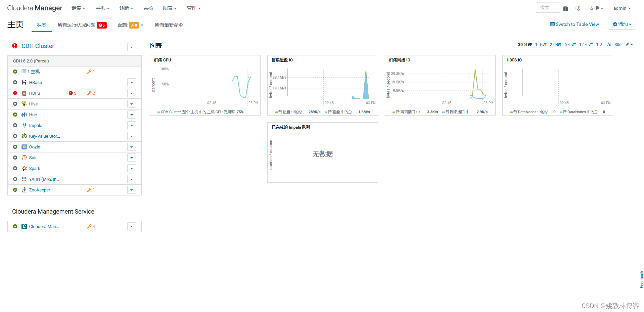Viewport: 644px width, 312px height.
Task: Click the Hive bee icon
Action: 24,104
